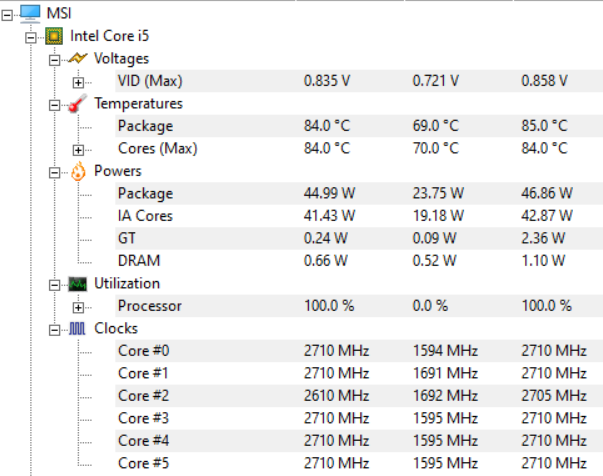This screenshot has height=476, width=603.
Task: Click the Voltages lightning icon
Action: [x=77, y=59]
